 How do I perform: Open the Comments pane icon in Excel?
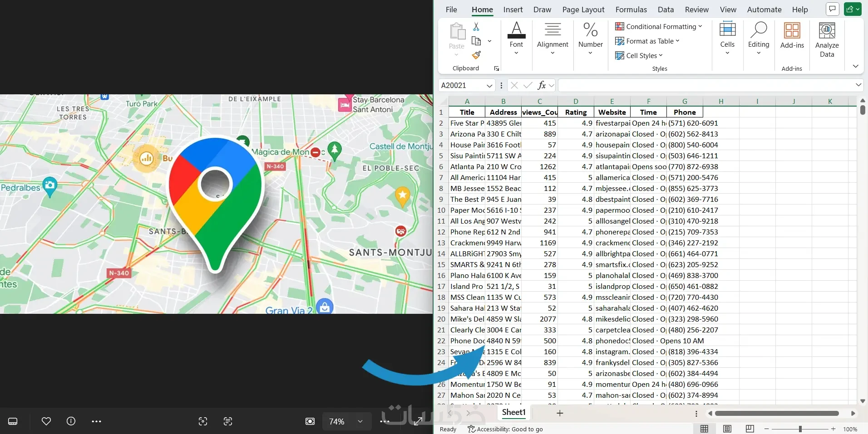pyautogui.click(x=832, y=9)
